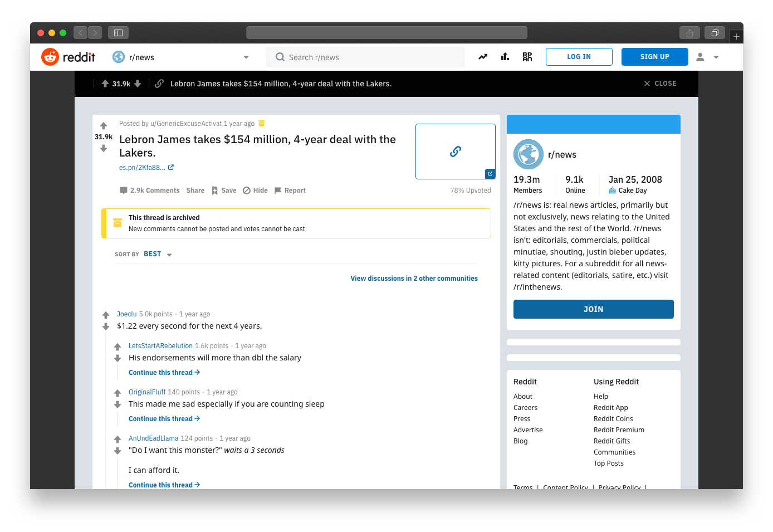Image resolution: width=773 pixels, height=532 pixels.
Task: Downvote the post in the black header bar
Action: (x=138, y=84)
